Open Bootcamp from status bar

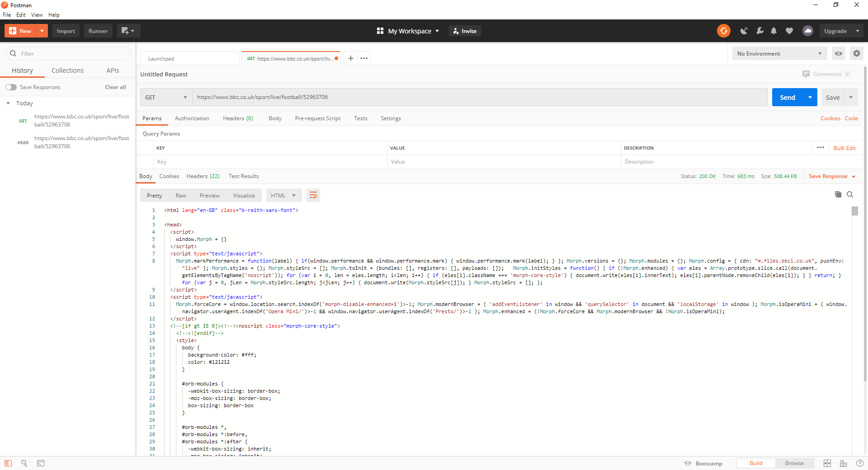pos(703,463)
